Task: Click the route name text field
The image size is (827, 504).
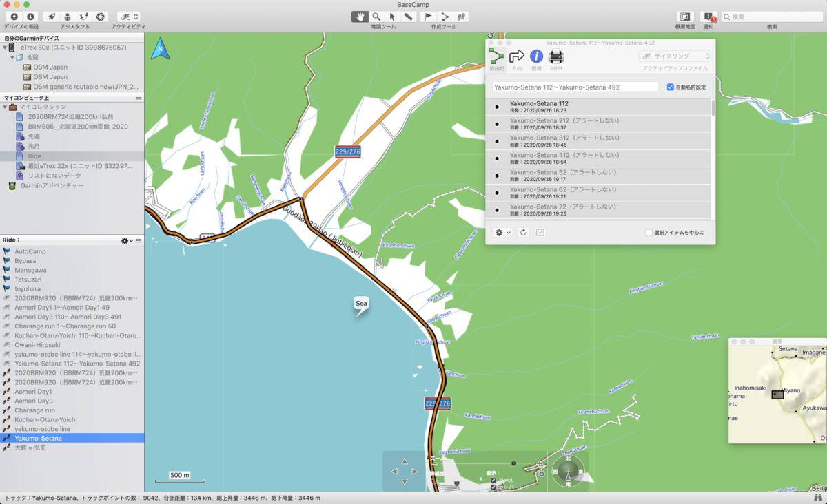Action: pyautogui.click(x=575, y=87)
